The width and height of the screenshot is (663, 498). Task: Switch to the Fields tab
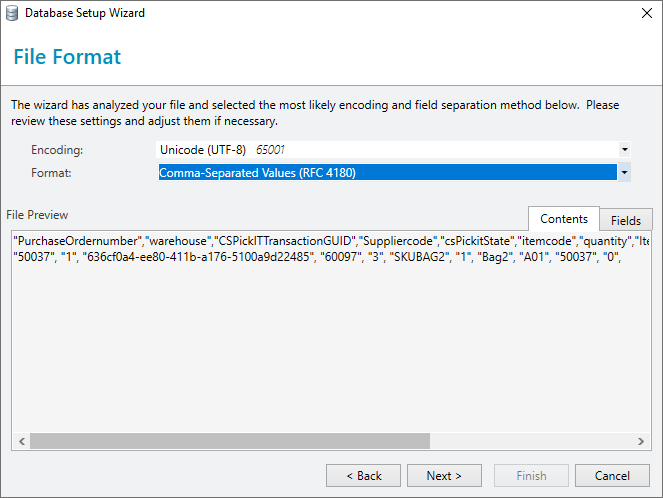point(626,220)
